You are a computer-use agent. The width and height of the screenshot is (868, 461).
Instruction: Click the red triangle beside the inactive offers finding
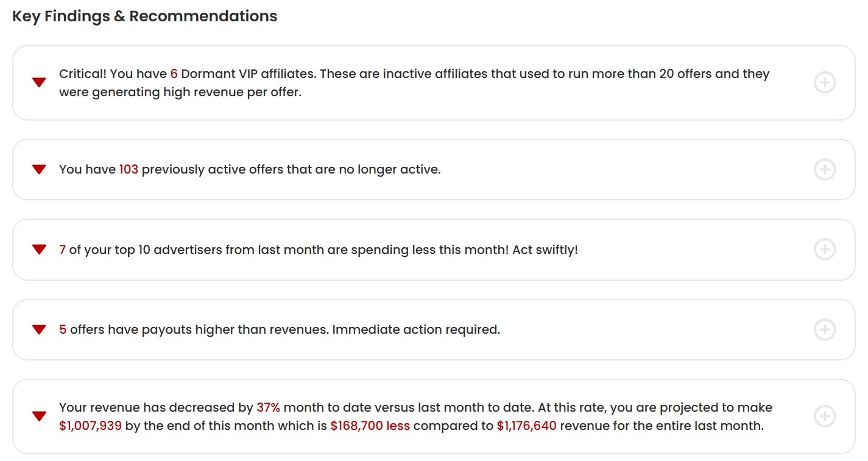coord(39,169)
